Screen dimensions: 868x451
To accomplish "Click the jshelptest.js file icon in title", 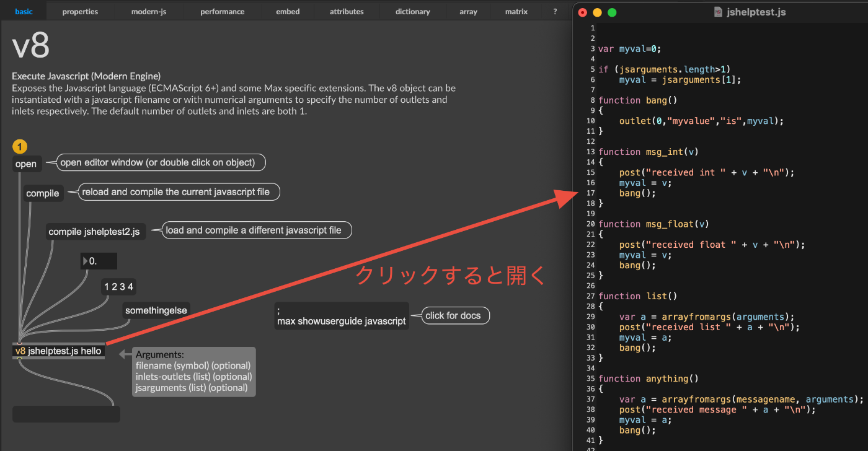I will [x=718, y=12].
